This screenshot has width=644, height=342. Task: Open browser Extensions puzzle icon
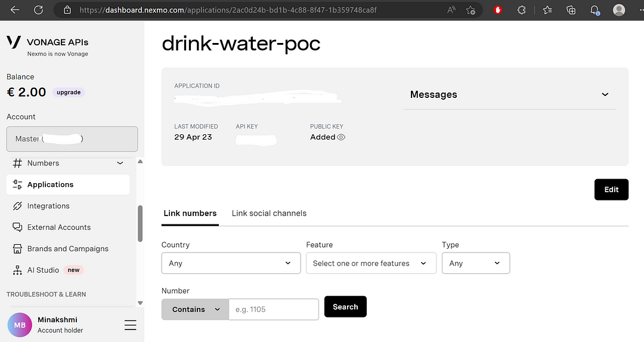coord(522,10)
